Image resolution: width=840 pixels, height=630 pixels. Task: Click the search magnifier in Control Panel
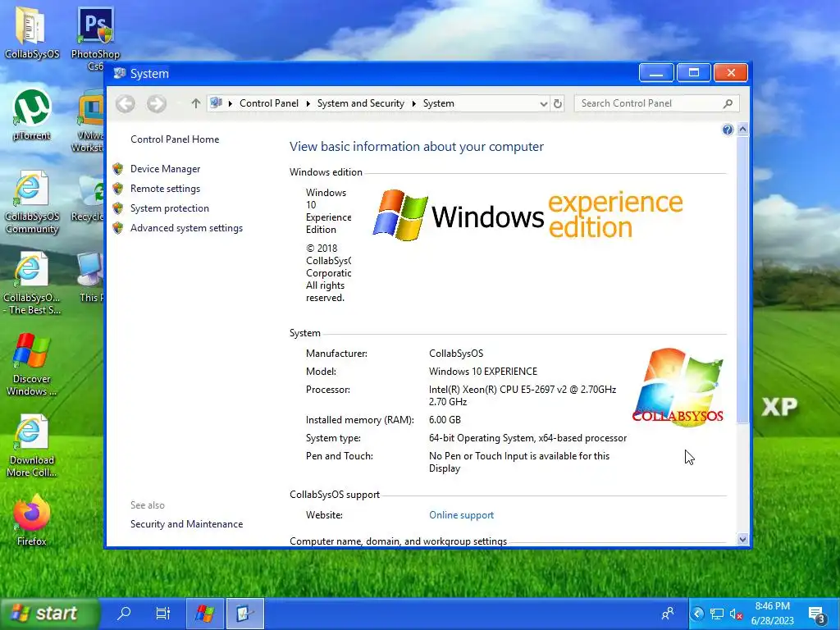728,103
